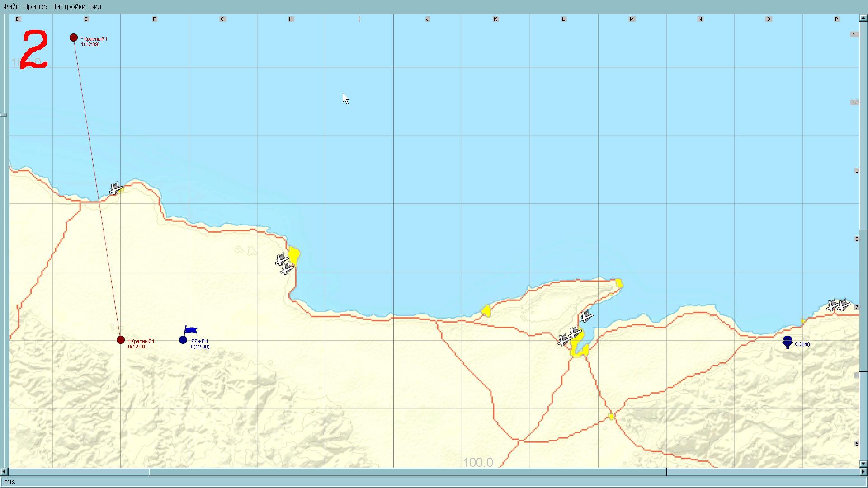This screenshot has width=868, height=488.
Task: Select Красный 1 start waypoint 12:00
Action: (121, 340)
